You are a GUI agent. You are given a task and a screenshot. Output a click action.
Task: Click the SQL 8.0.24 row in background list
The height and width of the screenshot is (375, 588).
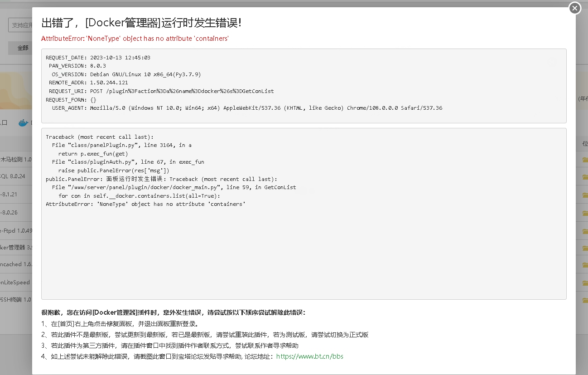coord(16,176)
